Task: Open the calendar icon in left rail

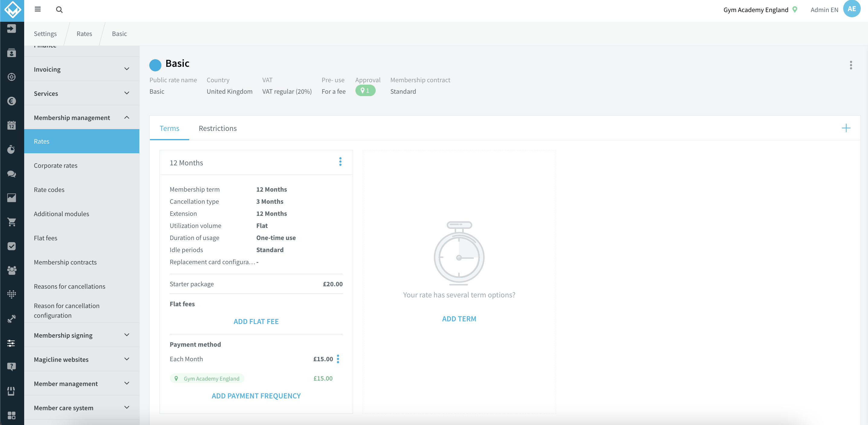Action: [x=11, y=125]
